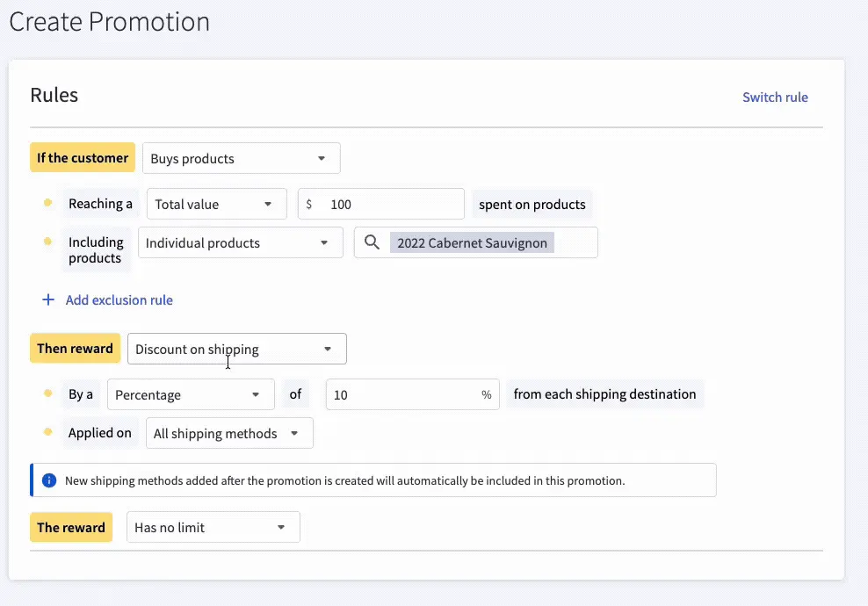The width and height of the screenshot is (868, 606).
Task: Click the spent on products tag
Action: pyautogui.click(x=532, y=204)
